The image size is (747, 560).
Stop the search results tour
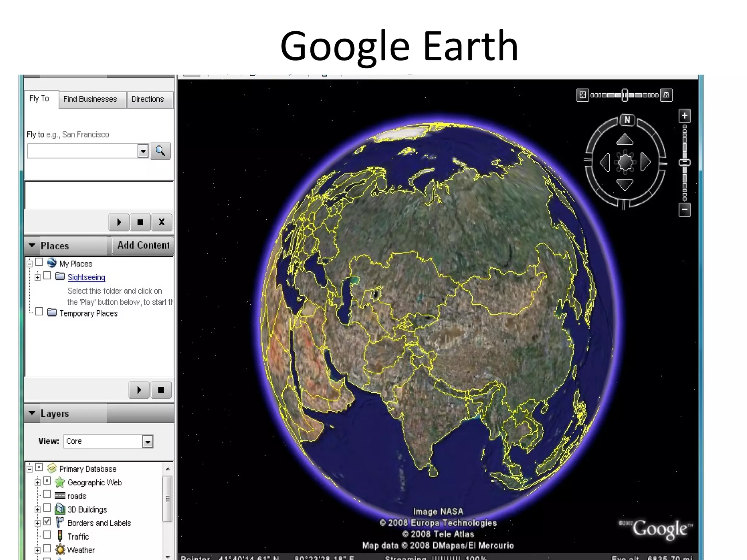click(x=140, y=222)
